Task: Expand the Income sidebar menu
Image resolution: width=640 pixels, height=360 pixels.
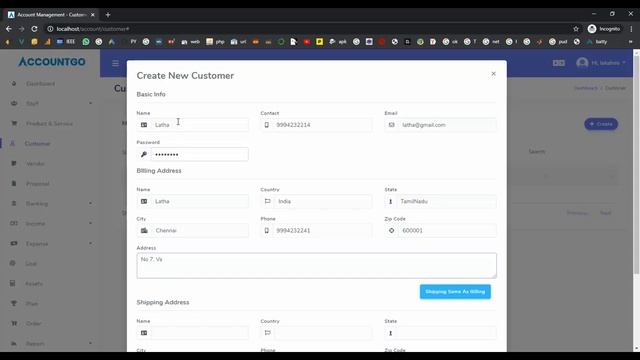Action: click(50, 224)
